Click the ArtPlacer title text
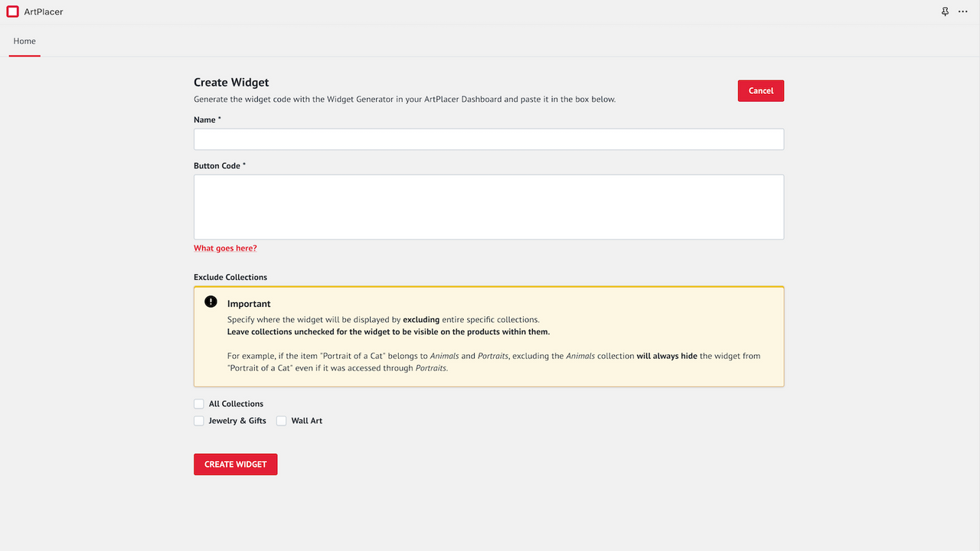 [44, 12]
